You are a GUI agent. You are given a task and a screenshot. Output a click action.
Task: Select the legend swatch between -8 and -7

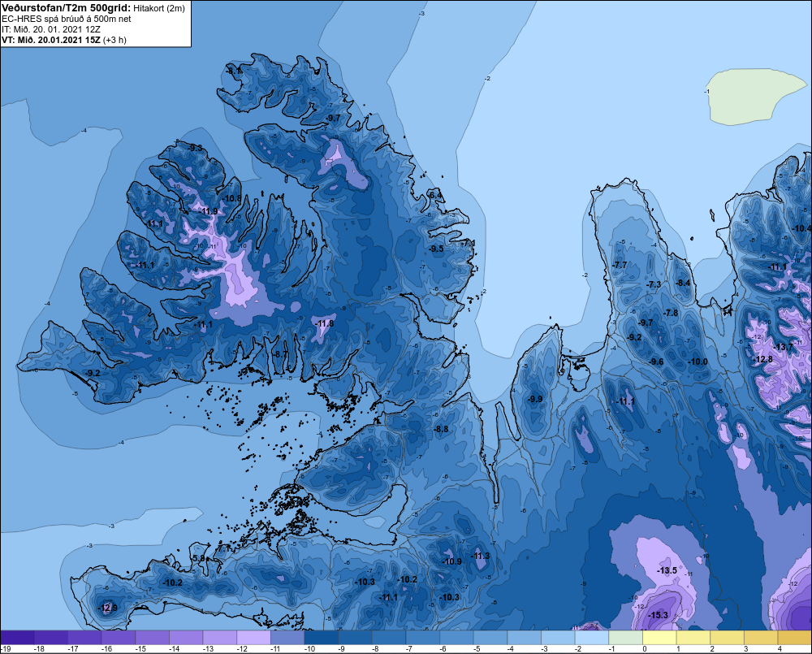[389, 637]
